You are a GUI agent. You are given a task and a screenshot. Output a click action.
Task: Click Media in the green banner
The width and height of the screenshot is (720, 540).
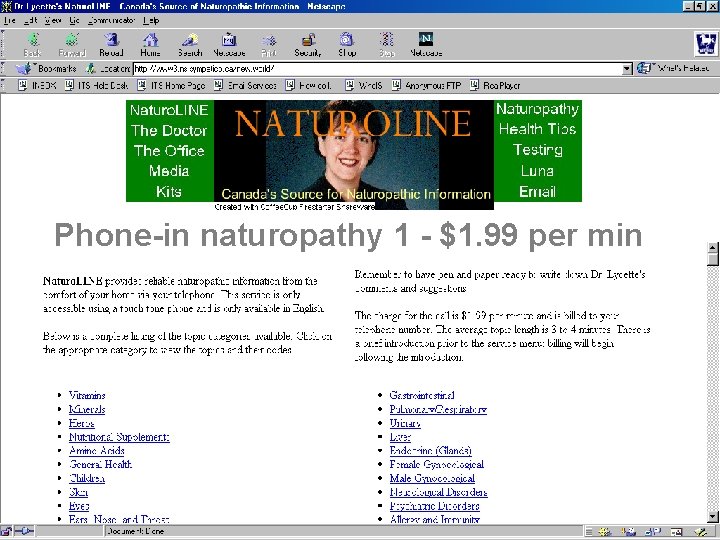[x=169, y=171]
